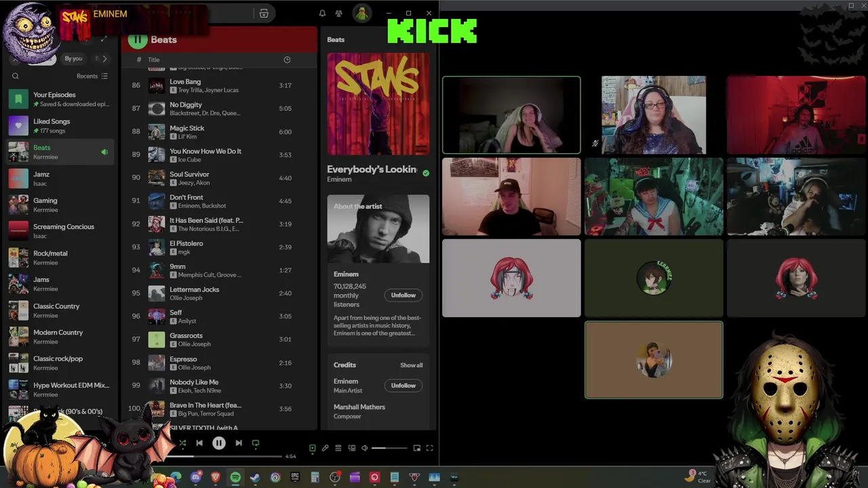Open the Gaming playlist

point(61,205)
